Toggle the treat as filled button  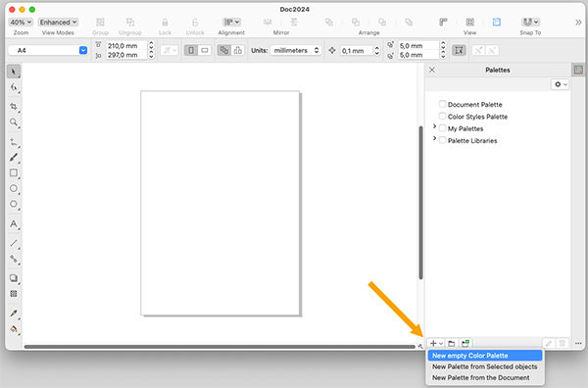pos(459,50)
